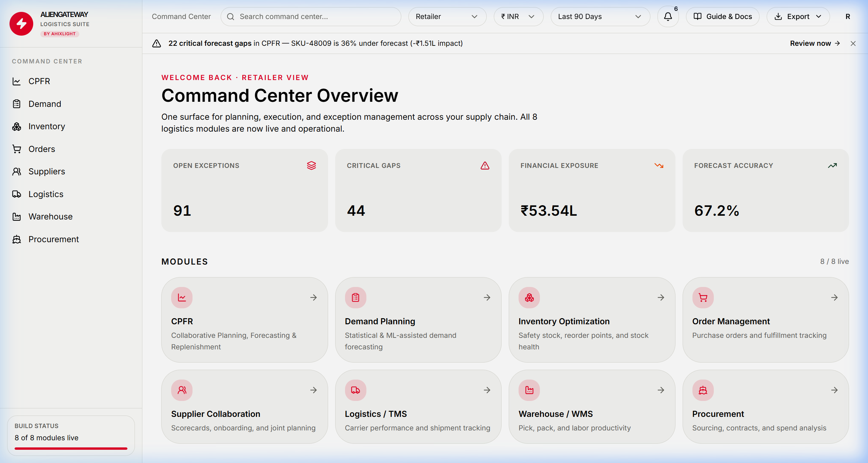Open Procurement module via its arrow
868x463 pixels.
[834, 390]
